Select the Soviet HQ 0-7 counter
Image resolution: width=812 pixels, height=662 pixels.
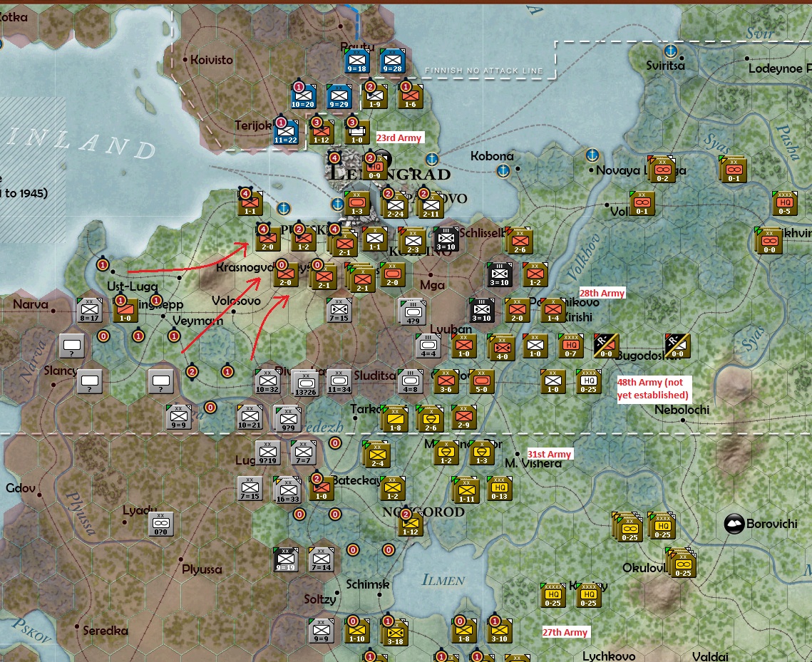coord(570,346)
